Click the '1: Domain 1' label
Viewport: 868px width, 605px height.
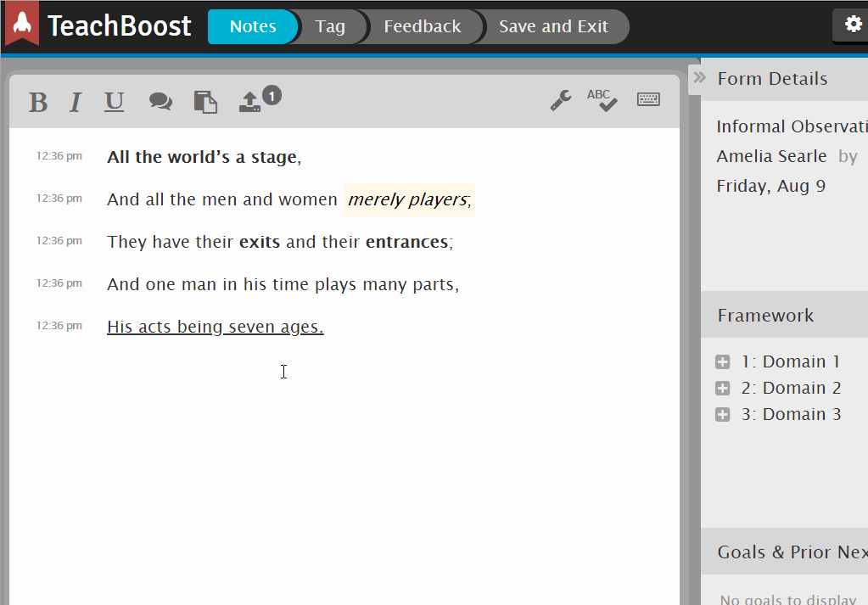click(791, 362)
